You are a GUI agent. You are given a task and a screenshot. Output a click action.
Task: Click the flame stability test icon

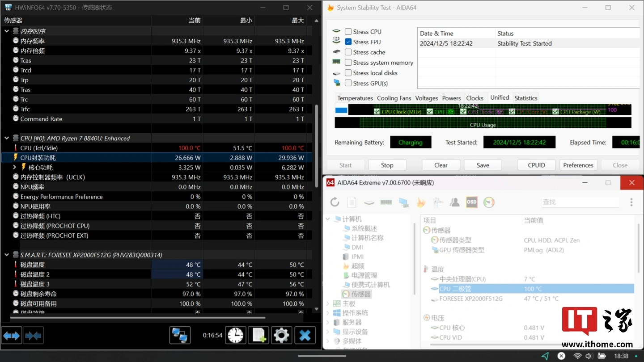420,202
